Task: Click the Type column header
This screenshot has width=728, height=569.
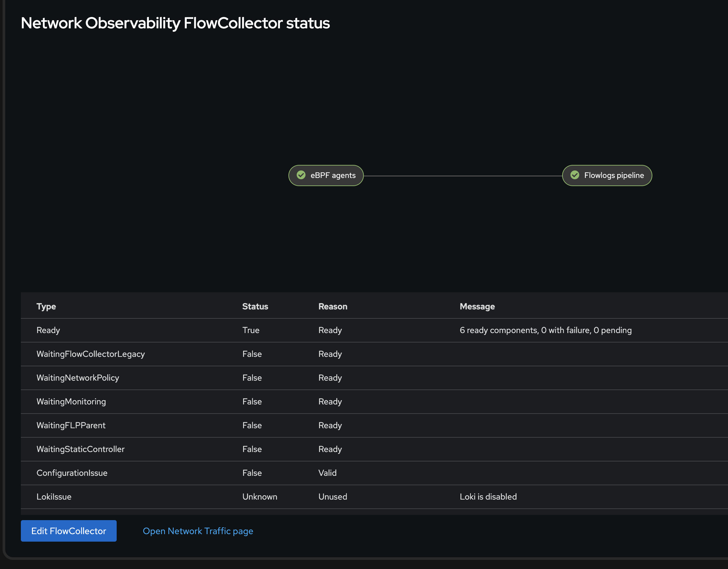Action: pos(46,306)
